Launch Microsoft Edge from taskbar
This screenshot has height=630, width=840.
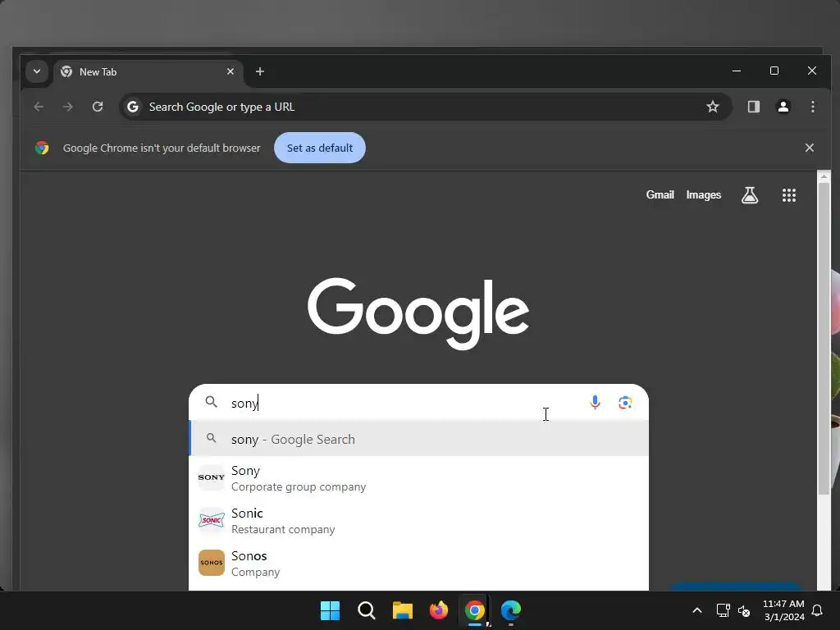pyautogui.click(x=511, y=610)
